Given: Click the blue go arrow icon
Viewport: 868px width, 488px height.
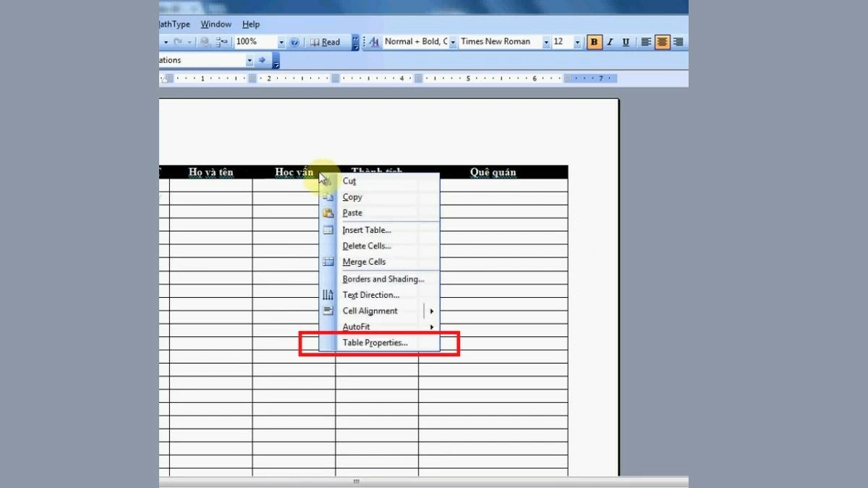Looking at the screenshot, I should [x=262, y=60].
